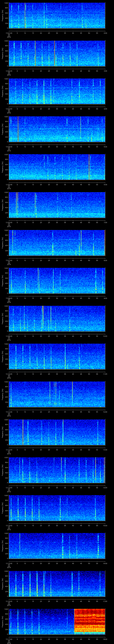Select the spectrogram panel ending at 17:00
The height and width of the screenshot is (644, 114).
pos(57,584)
